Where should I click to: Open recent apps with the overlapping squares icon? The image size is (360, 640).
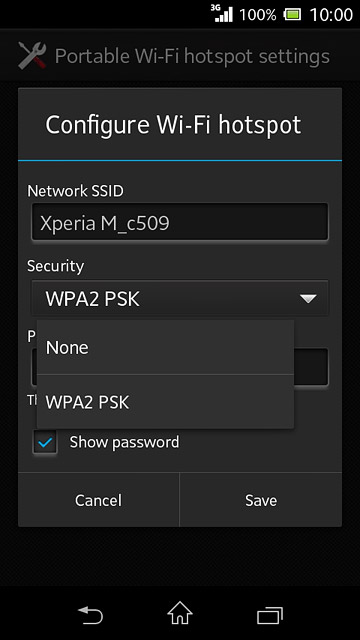(270, 615)
